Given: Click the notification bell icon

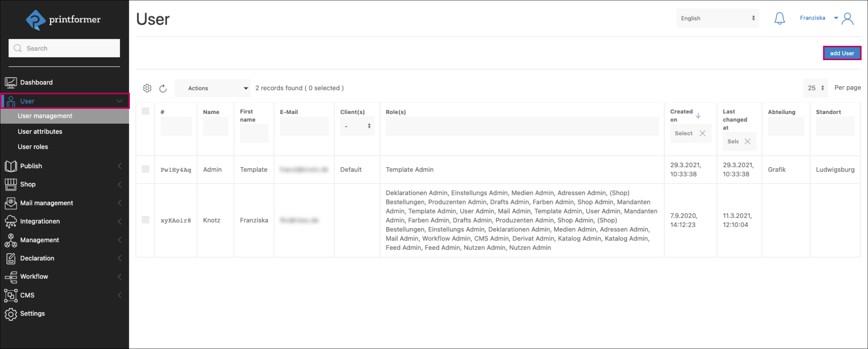Looking at the screenshot, I should pyautogui.click(x=779, y=18).
